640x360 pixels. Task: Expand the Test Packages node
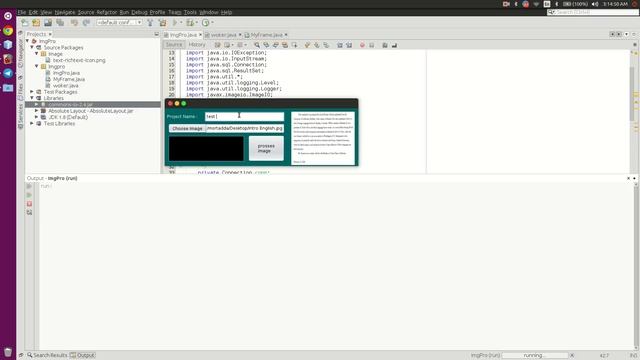tap(32, 92)
